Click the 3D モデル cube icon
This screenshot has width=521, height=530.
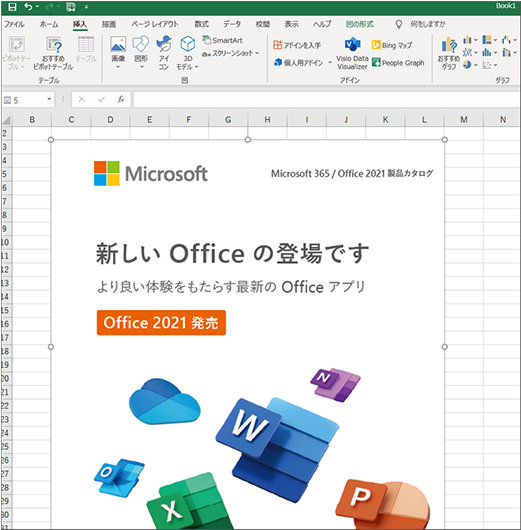click(x=188, y=44)
